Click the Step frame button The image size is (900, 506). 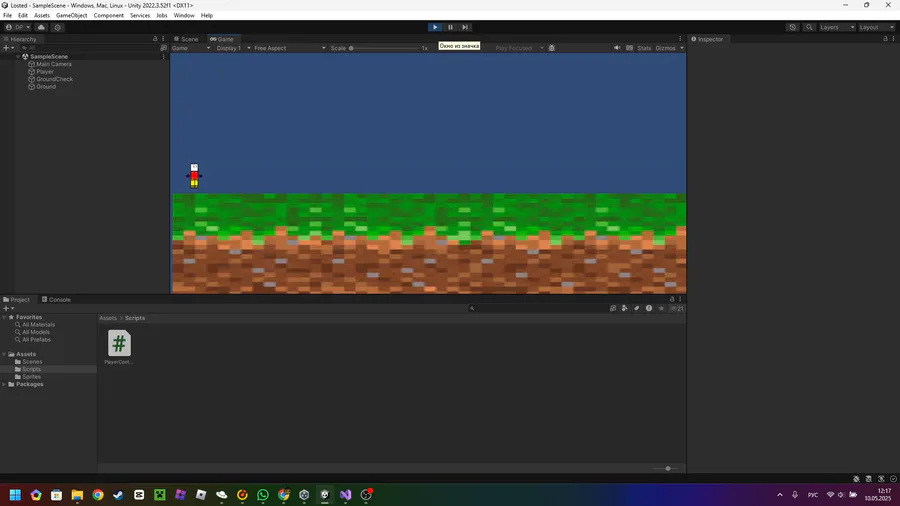[x=465, y=27]
